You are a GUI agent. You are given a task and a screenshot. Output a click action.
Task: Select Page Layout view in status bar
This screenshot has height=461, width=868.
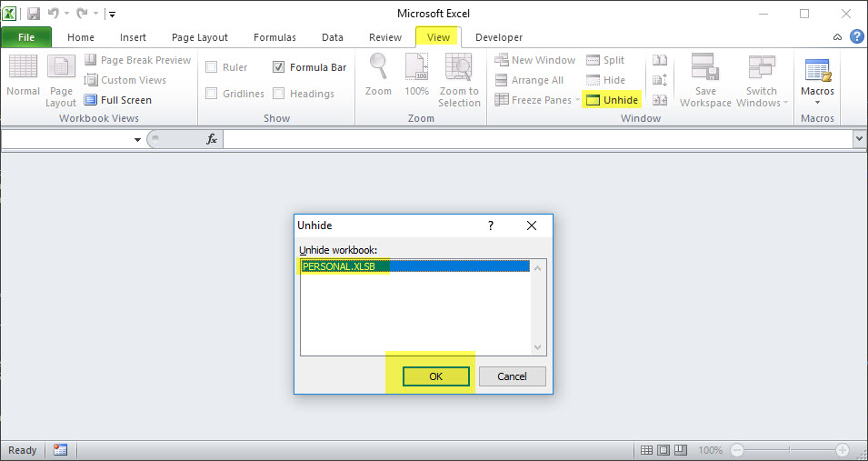(x=664, y=450)
